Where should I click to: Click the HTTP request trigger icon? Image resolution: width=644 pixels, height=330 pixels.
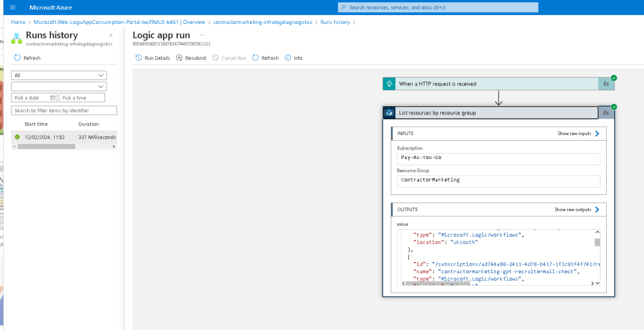click(x=389, y=84)
